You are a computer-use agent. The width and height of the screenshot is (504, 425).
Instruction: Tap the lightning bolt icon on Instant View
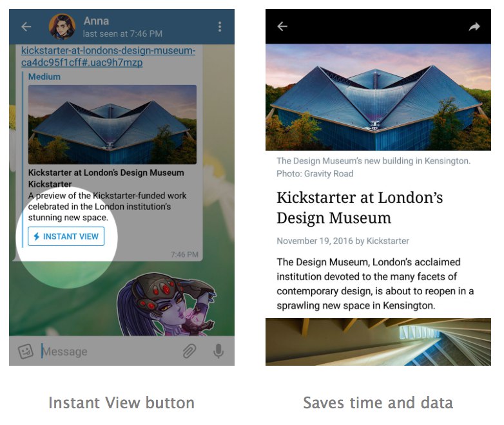click(37, 236)
